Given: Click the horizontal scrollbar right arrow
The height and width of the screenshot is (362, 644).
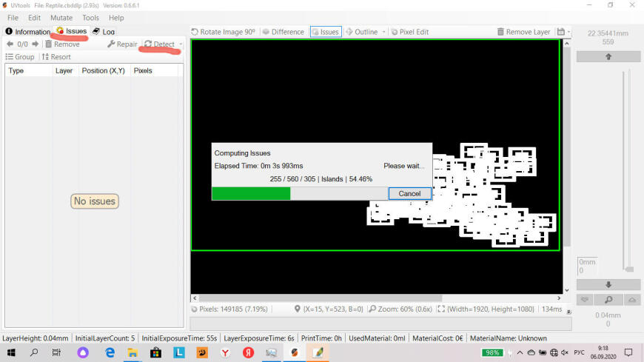Looking at the screenshot, I should coord(559,298).
